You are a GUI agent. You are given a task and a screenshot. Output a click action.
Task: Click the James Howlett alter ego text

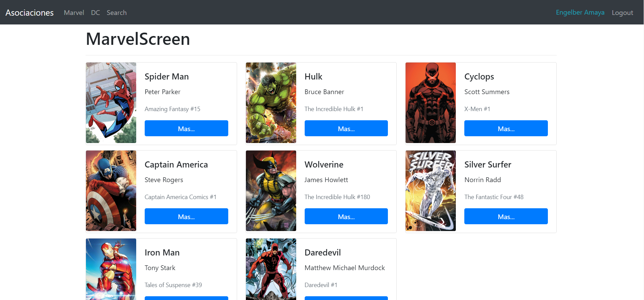coord(326,180)
